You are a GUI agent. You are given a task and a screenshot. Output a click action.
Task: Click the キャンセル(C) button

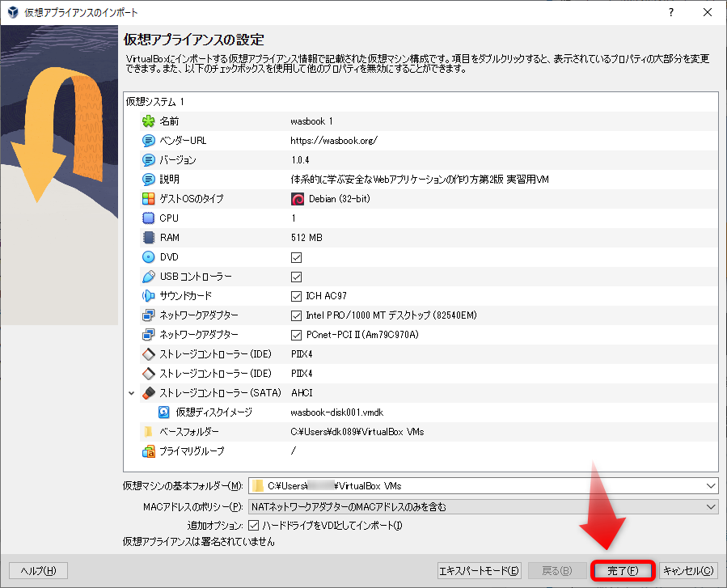tap(688, 571)
